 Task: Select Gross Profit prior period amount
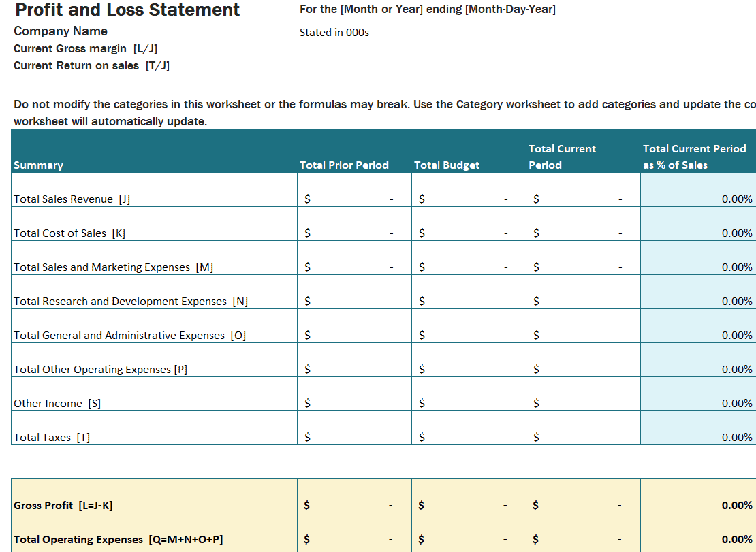tap(354, 496)
